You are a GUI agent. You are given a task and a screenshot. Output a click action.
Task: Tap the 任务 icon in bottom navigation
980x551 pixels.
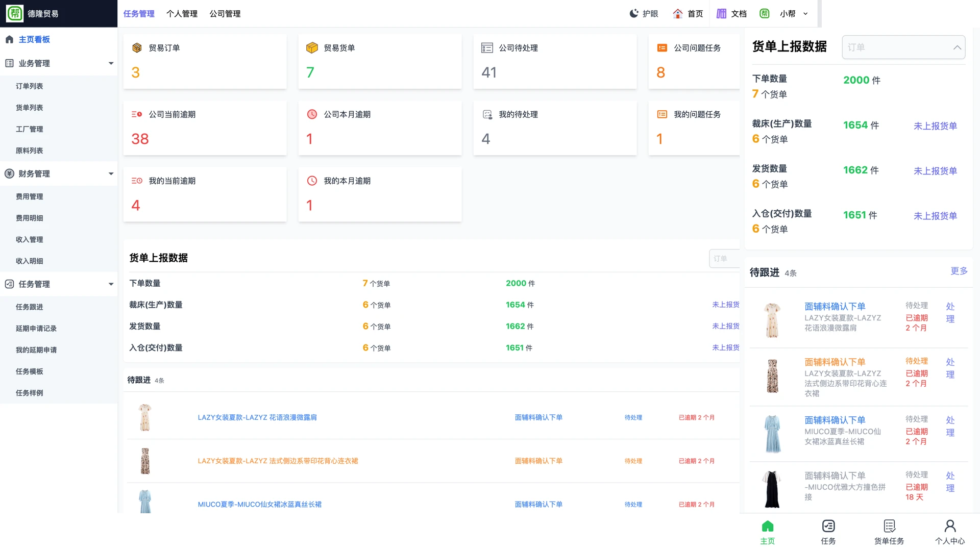(828, 527)
